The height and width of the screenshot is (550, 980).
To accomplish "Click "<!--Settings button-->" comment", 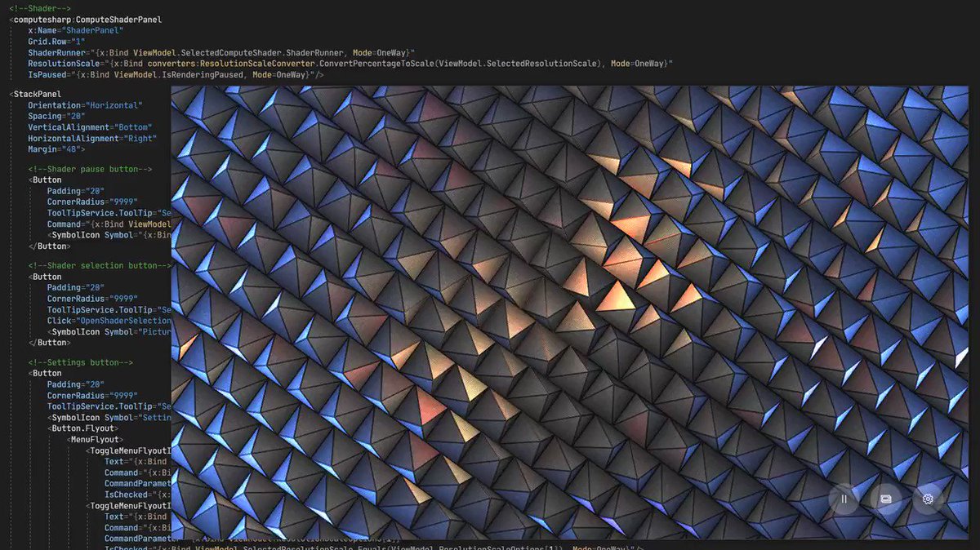I will tap(80, 362).
